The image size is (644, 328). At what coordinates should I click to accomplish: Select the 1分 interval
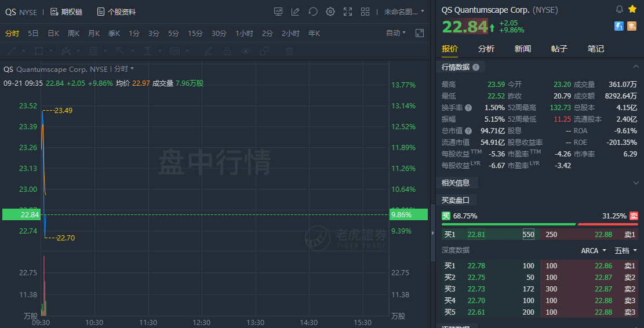134,34
